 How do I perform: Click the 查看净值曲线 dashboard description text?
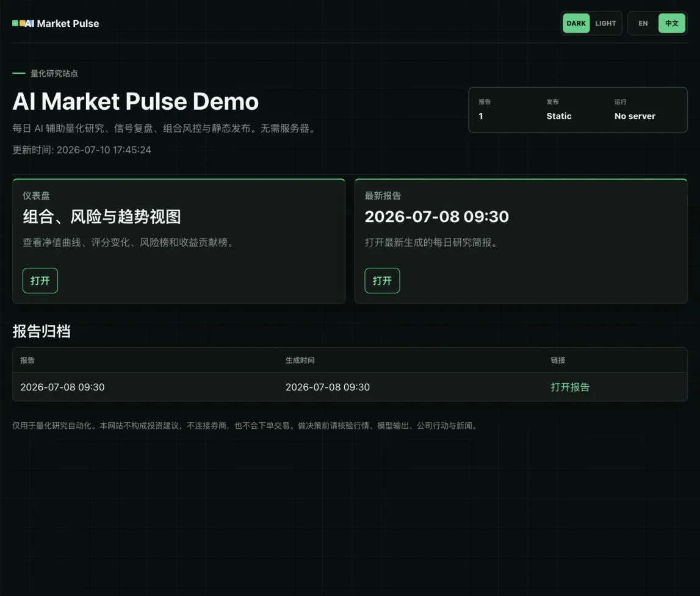pyautogui.click(x=130, y=242)
